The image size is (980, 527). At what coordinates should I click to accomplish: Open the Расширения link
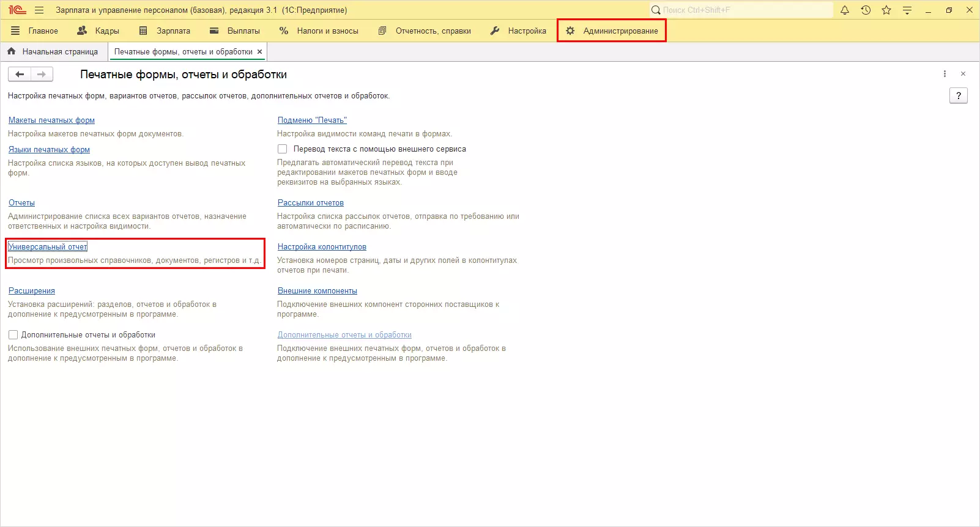coord(32,291)
